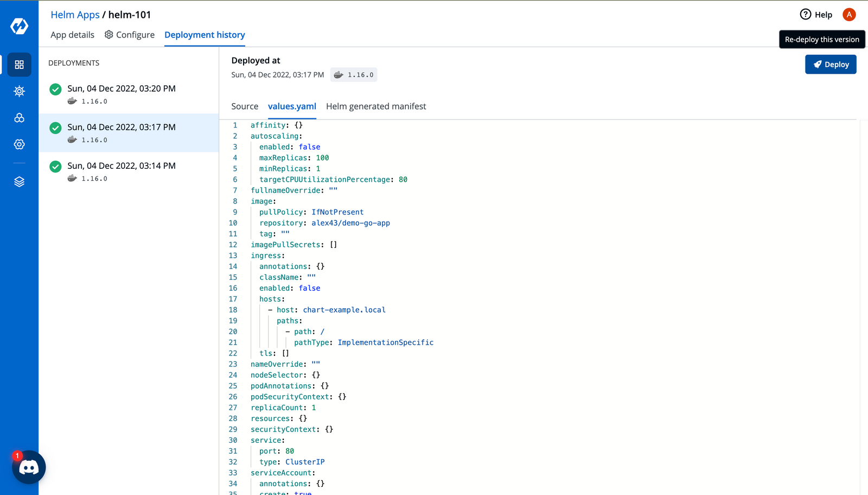Image resolution: width=868 pixels, height=495 pixels.
Task: Switch to App details
Action: click(x=72, y=35)
